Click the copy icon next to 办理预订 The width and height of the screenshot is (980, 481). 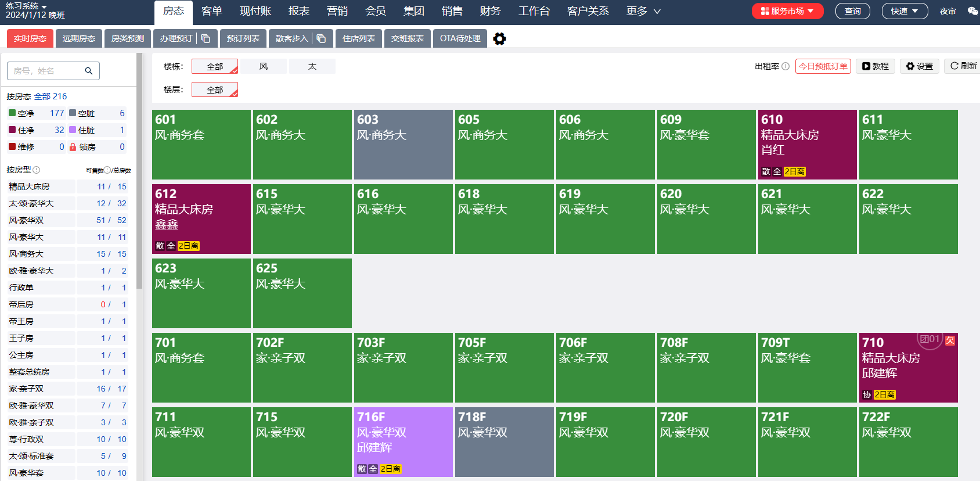click(x=206, y=38)
